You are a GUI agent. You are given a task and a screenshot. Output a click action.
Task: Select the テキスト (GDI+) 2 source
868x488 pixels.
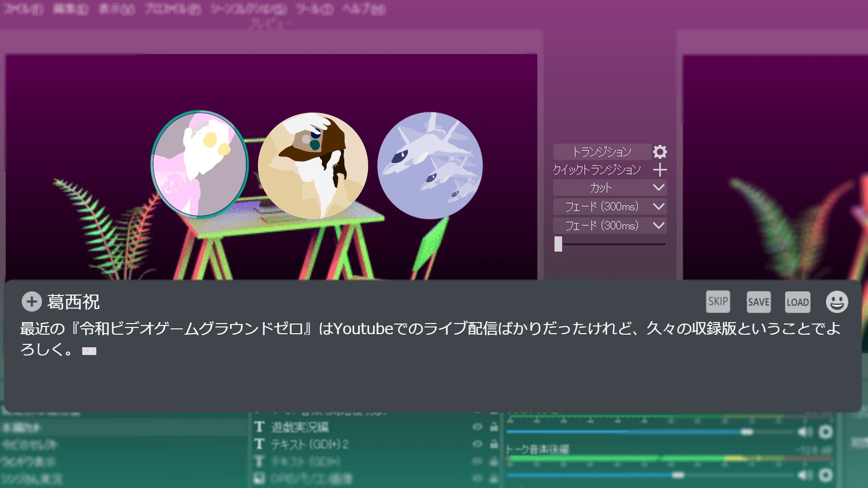(310, 444)
